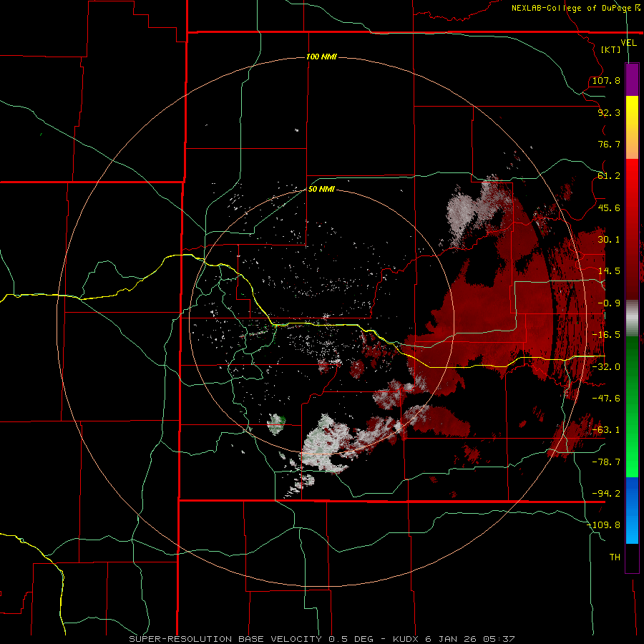The image size is (644, 644).
Task: Click the 76.7 velocity scale value
Action: 609,144
